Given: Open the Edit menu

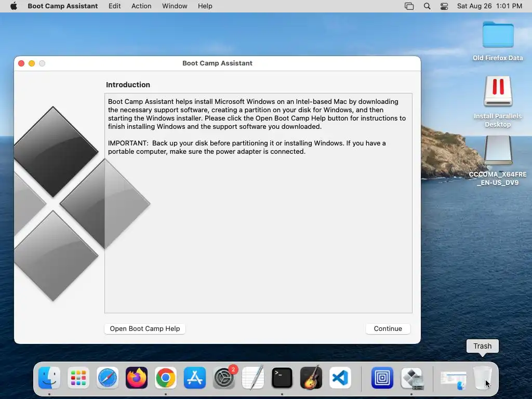Looking at the screenshot, I should (x=115, y=6).
